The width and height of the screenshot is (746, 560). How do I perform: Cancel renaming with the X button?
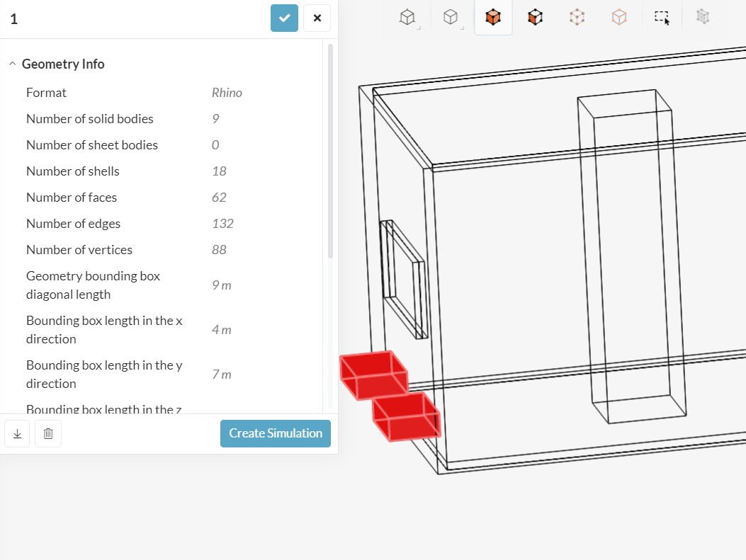pos(317,18)
